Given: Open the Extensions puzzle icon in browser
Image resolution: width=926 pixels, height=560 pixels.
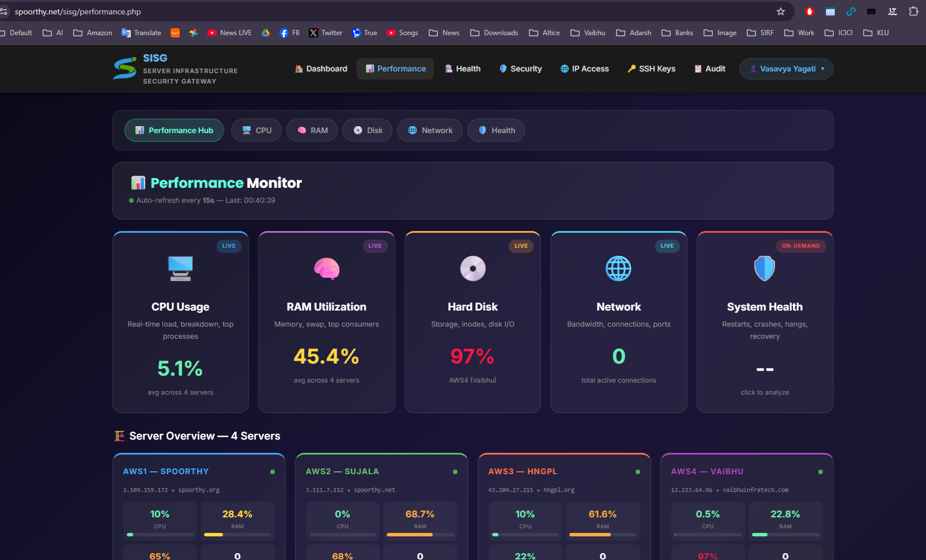Looking at the screenshot, I should pyautogui.click(x=913, y=12).
